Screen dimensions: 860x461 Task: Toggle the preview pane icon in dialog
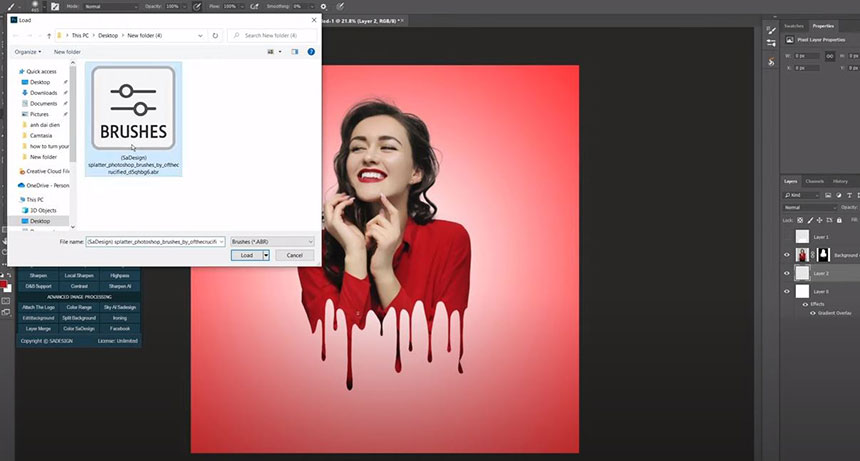coord(297,51)
